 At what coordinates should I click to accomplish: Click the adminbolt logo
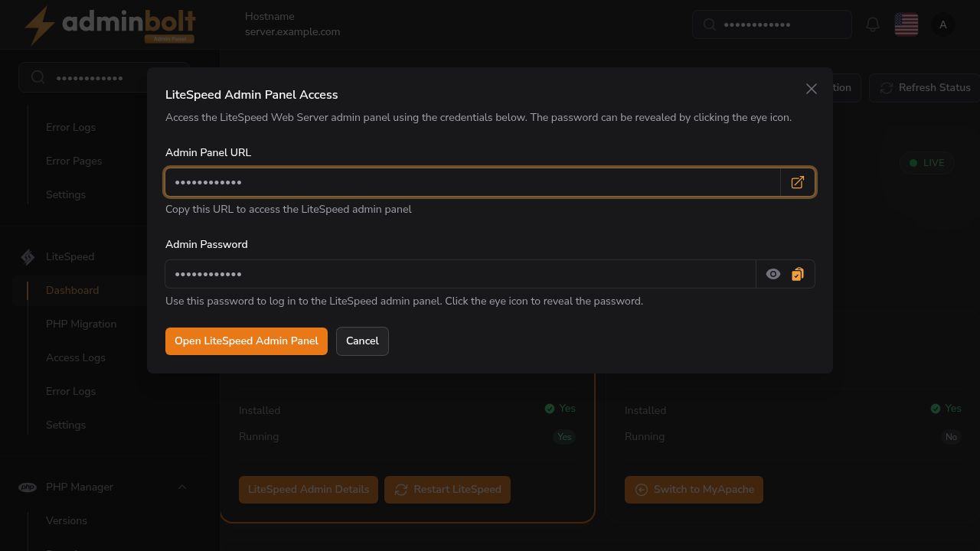(109, 25)
